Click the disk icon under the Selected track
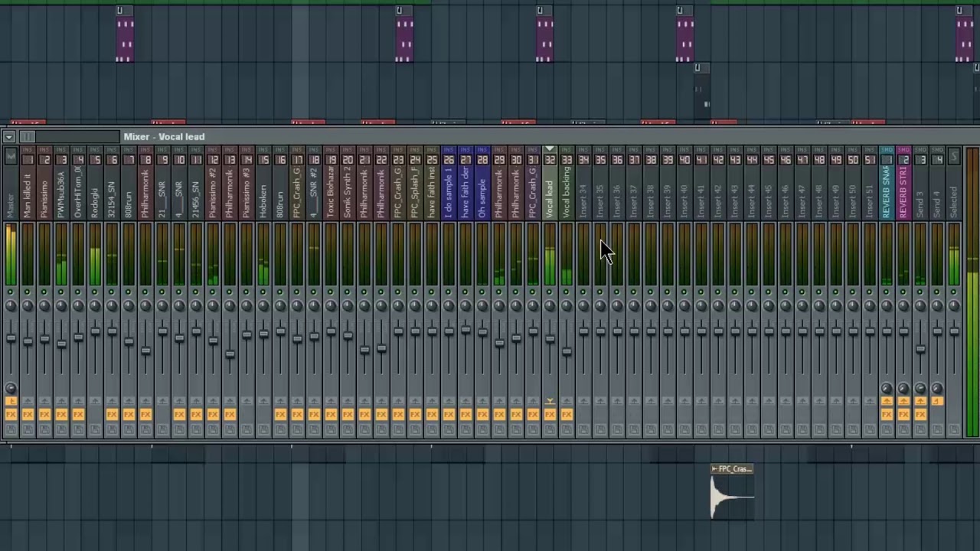Image resolution: width=980 pixels, height=551 pixels. click(x=954, y=429)
